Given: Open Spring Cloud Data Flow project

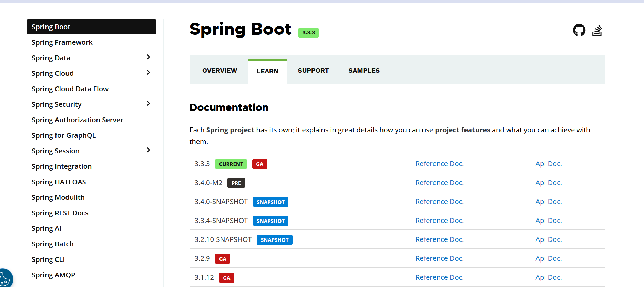Looking at the screenshot, I should [x=70, y=89].
